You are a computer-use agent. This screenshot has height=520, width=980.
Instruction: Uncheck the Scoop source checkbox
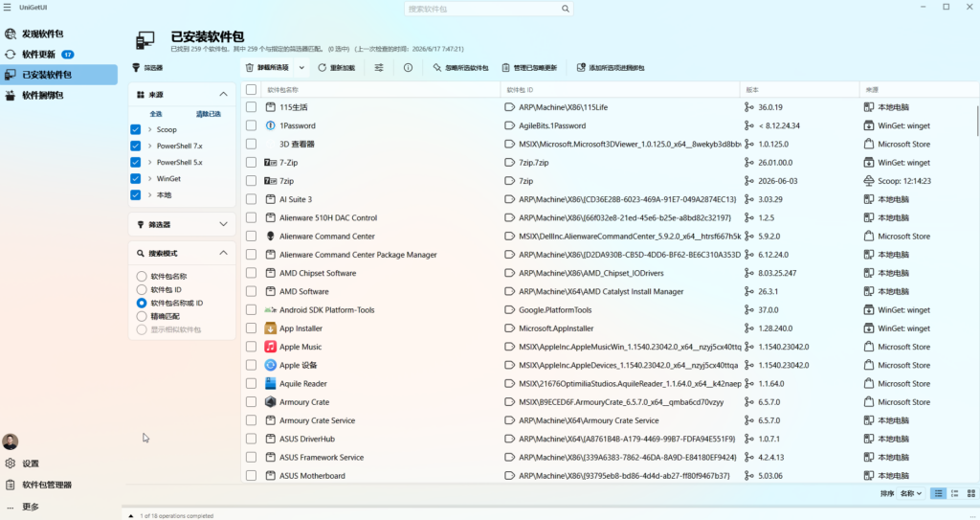136,129
